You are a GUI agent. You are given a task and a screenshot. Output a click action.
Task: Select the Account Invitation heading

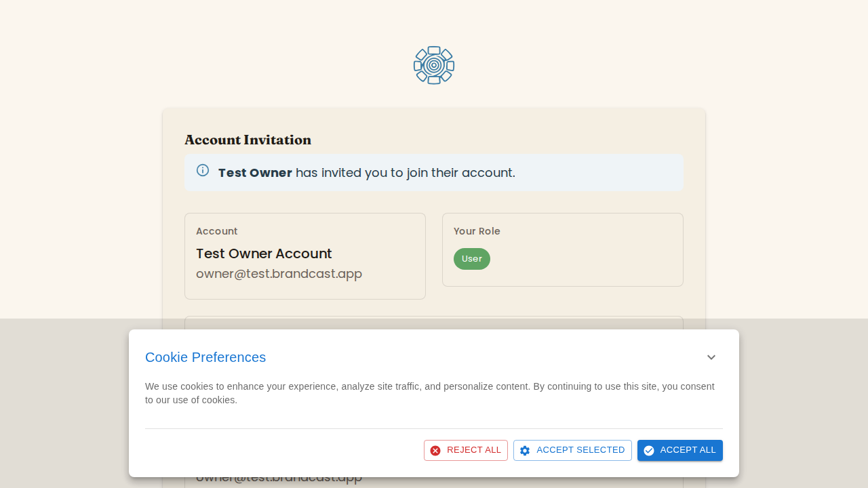(248, 140)
